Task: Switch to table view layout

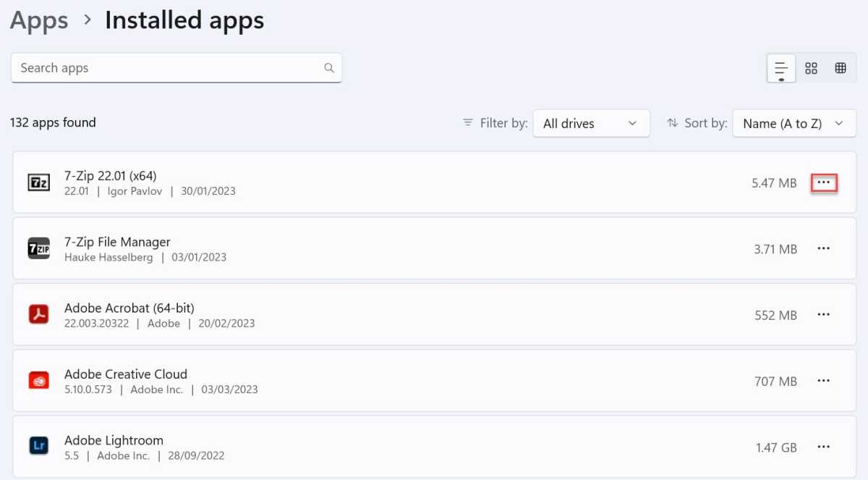Action: click(x=841, y=68)
